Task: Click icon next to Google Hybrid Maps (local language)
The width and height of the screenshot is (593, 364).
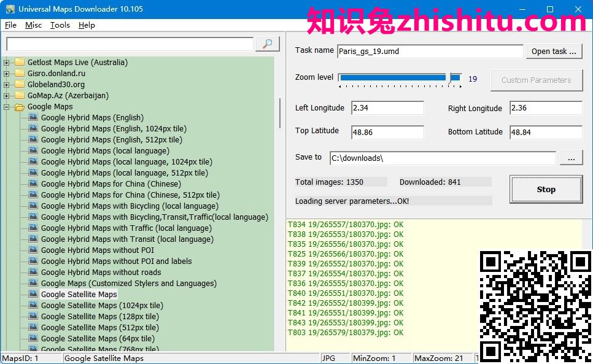Action: [33, 150]
